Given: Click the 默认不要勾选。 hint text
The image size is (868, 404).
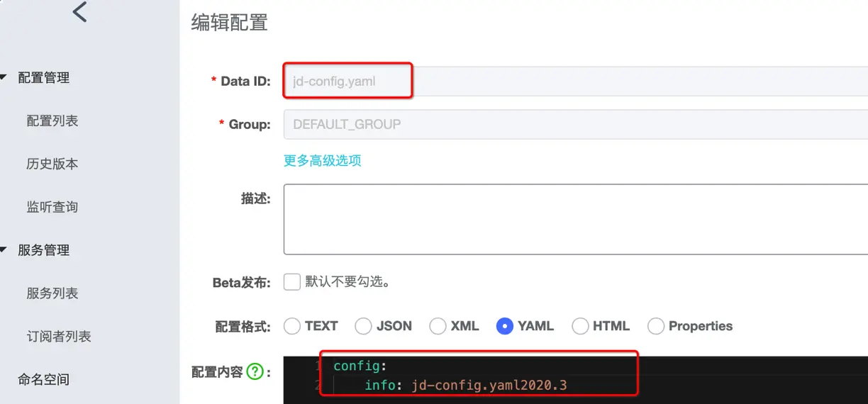Looking at the screenshot, I should click(348, 282).
